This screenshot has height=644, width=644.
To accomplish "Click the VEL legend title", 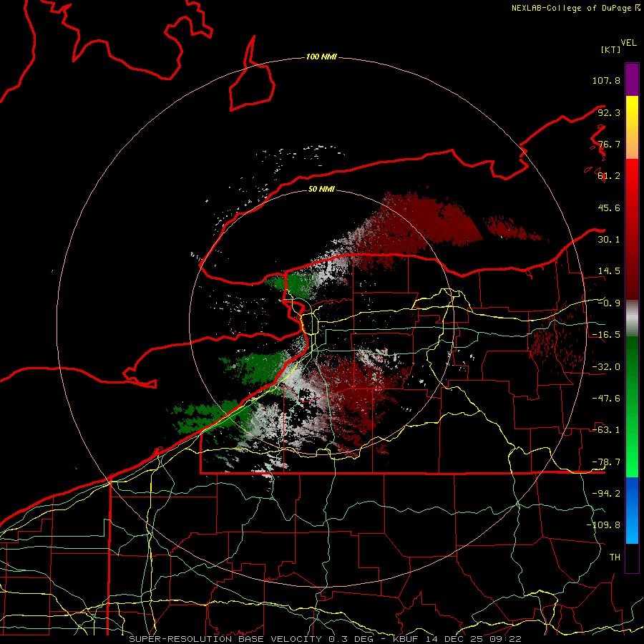I will tap(628, 43).
